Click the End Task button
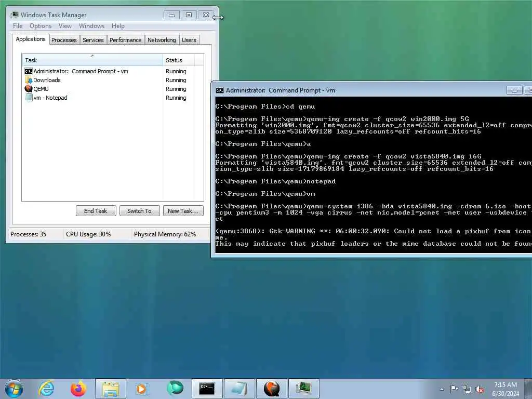Viewport: 532px width, 399px height. 96,211
